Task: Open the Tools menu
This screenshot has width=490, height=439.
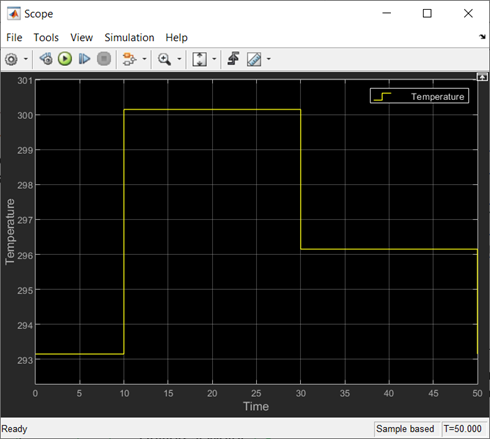Action: [x=46, y=37]
